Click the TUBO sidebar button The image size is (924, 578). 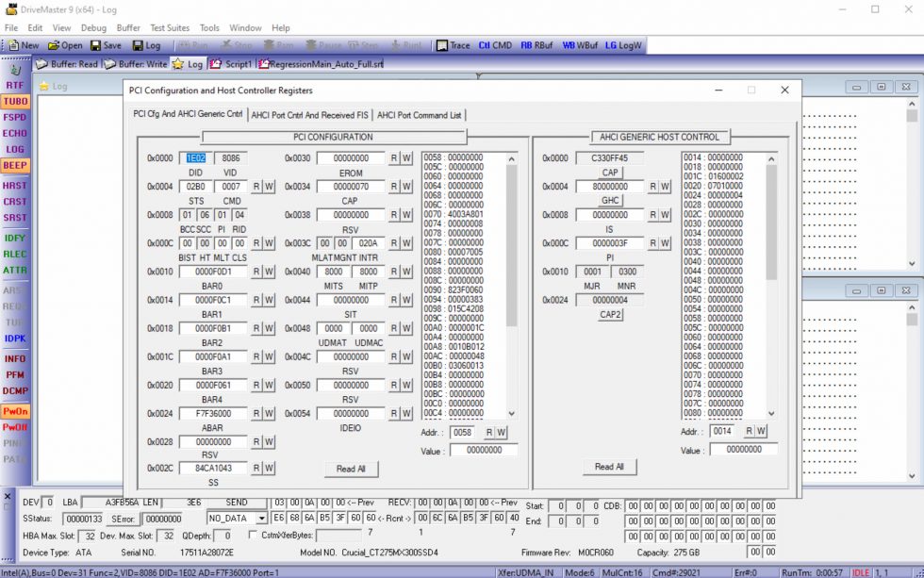click(15, 101)
